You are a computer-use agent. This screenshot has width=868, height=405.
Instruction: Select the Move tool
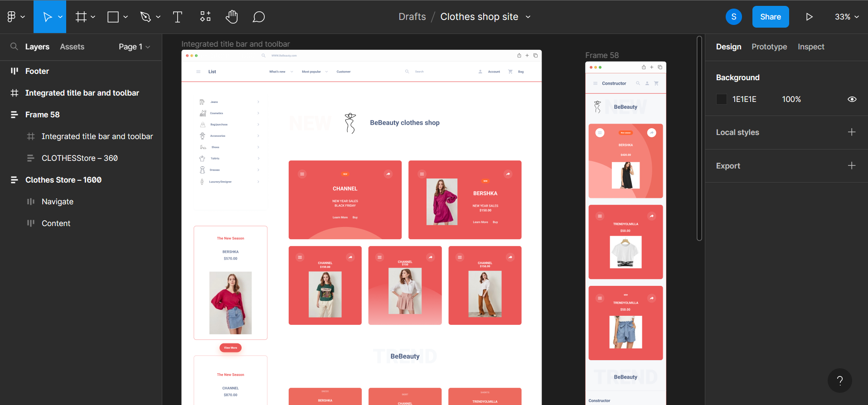click(47, 17)
